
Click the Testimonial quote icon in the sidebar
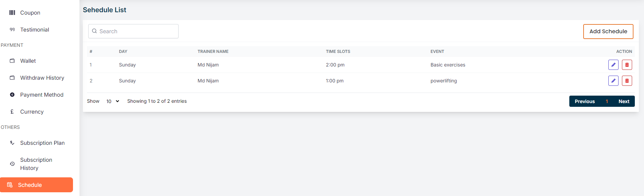(12, 30)
